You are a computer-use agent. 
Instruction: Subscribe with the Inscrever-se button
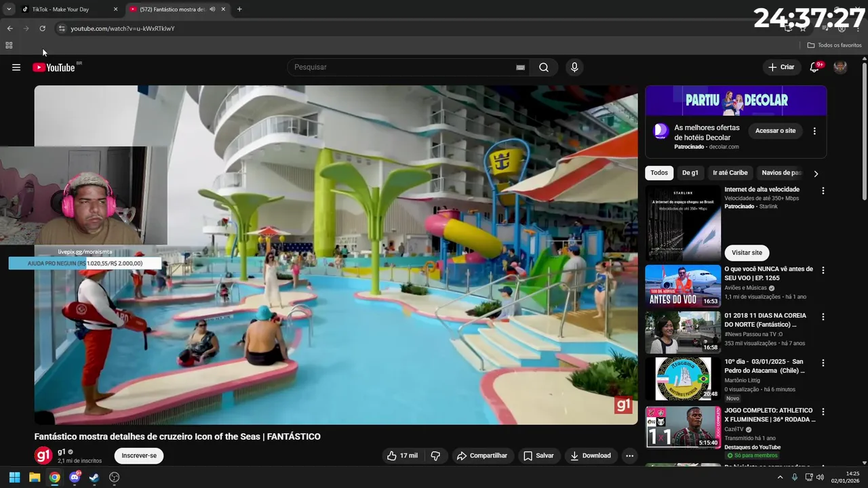(139, 455)
